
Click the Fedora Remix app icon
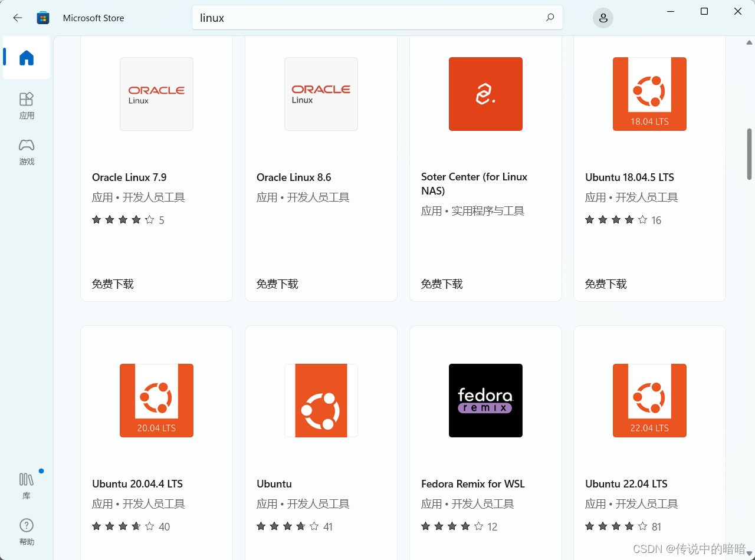coord(485,400)
